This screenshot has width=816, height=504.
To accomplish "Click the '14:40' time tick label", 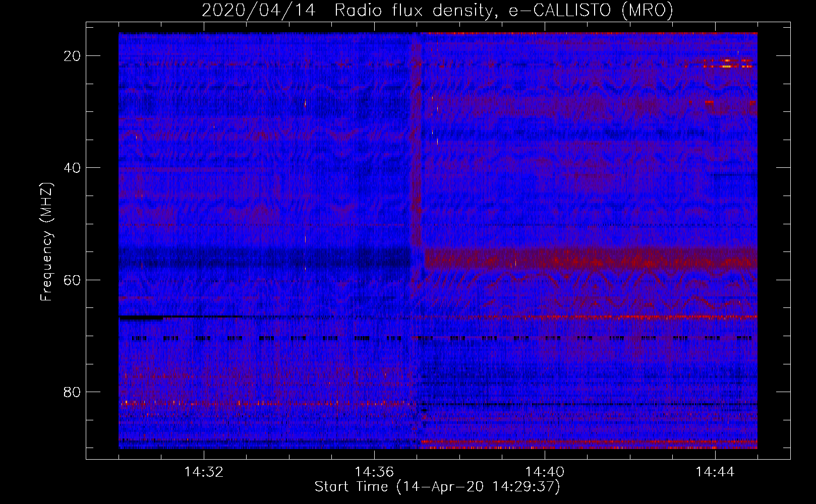I will pos(545,472).
